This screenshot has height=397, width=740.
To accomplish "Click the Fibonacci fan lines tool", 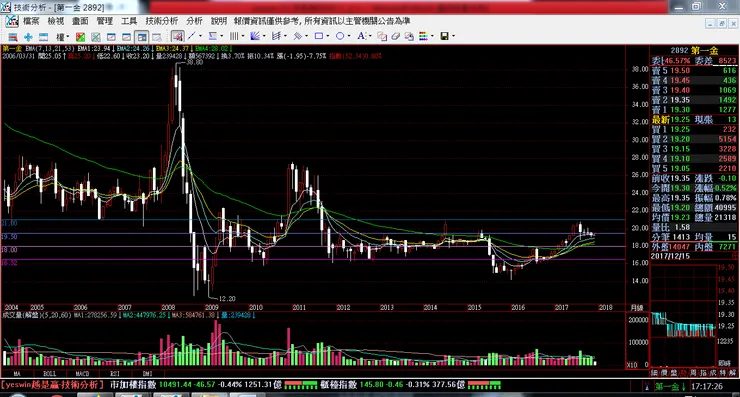I will click(254, 36).
